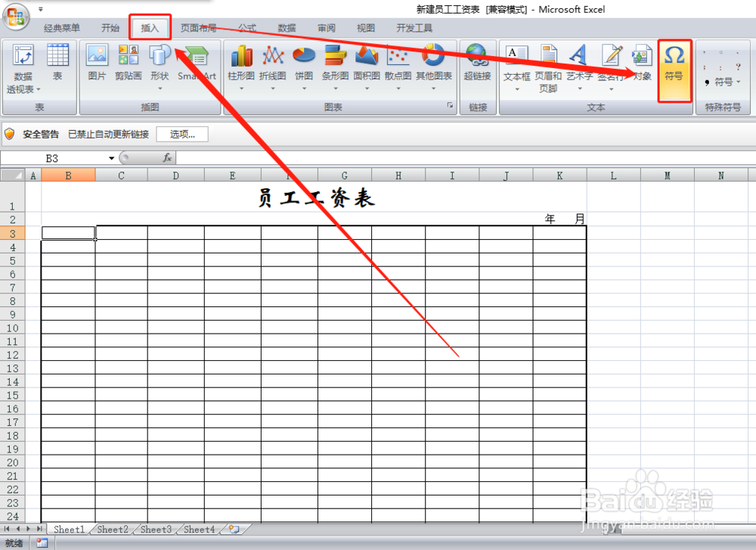Select row 24 header
Viewport: 756px width, 550px height.
point(13,516)
